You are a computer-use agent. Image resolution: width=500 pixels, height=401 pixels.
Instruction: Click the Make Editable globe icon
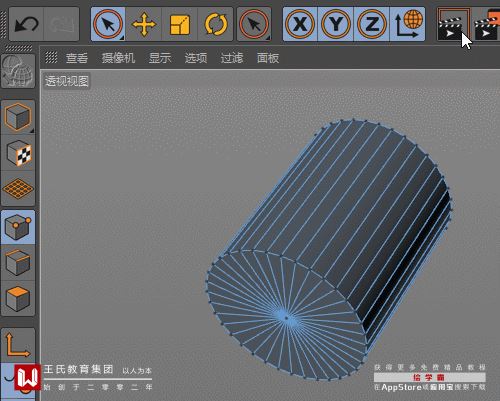click(18, 71)
